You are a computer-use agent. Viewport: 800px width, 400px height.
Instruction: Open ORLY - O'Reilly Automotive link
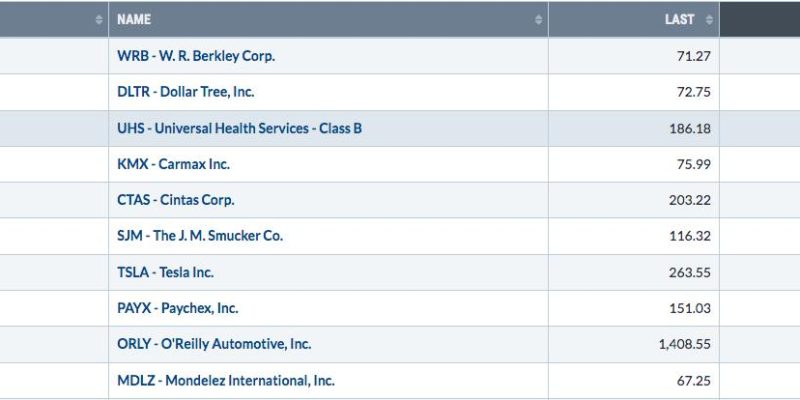[214, 344]
